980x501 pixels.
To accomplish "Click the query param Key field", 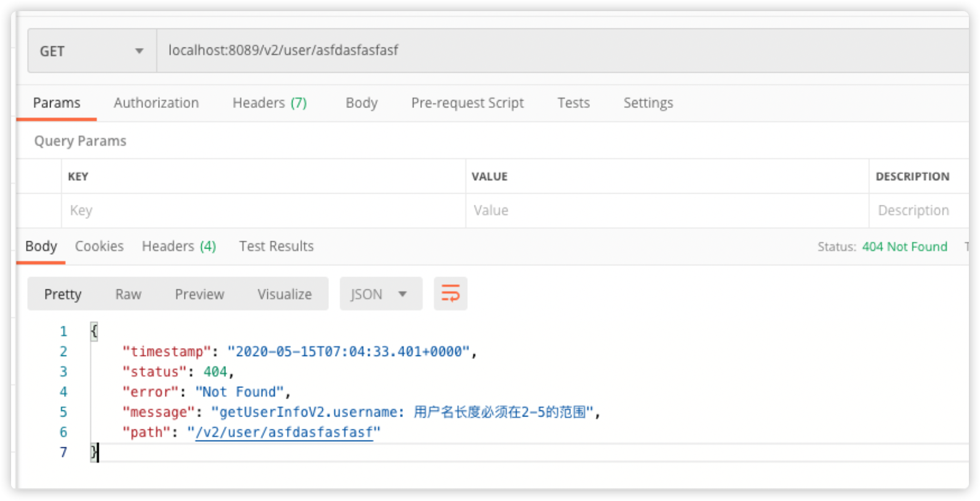I will pyautogui.click(x=264, y=210).
